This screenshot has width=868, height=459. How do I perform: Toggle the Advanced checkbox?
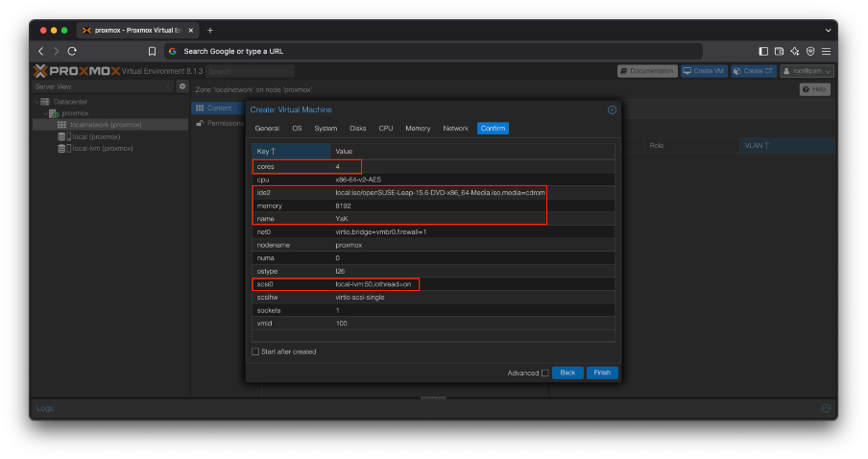coord(545,373)
